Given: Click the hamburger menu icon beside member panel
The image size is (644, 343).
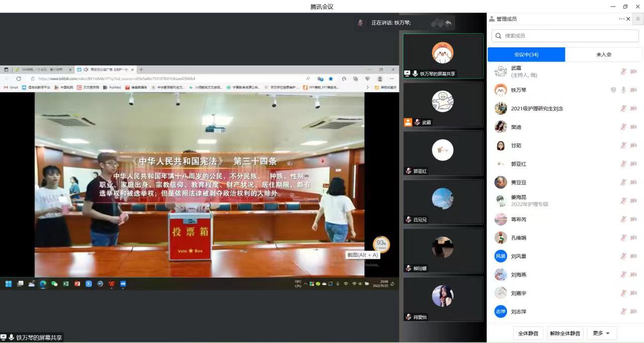Looking at the screenshot, I should click(638, 19).
